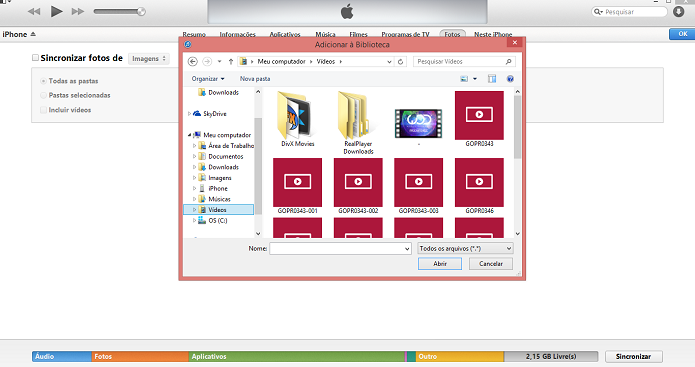Select Todas as pastas radio option
The width and height of the screenshot is (695, 367).
(43, 81)
